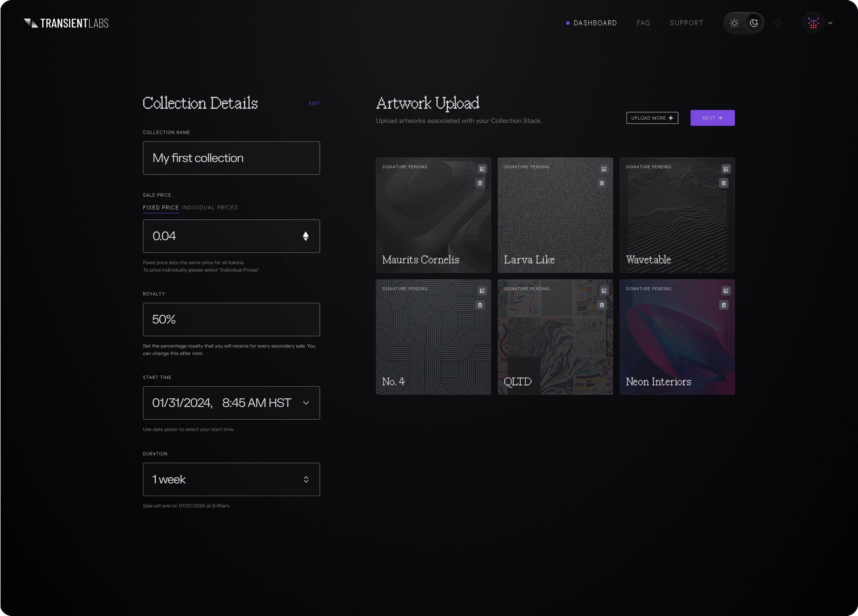
Task: Click the Transient Labs logo
Action: click(x=66, y=23)
